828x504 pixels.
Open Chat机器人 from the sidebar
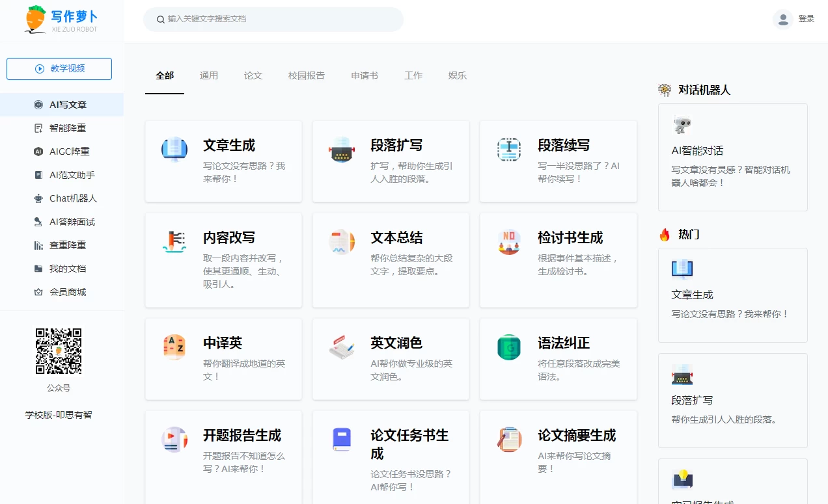(73, 198)
